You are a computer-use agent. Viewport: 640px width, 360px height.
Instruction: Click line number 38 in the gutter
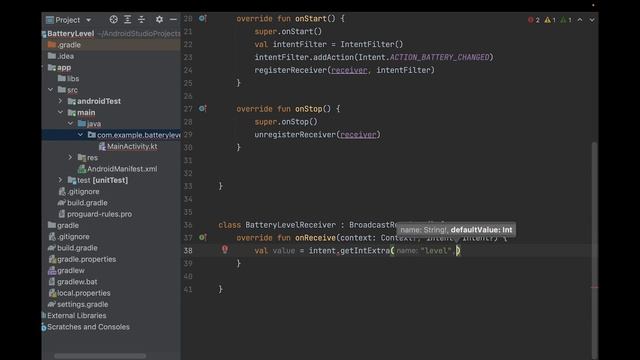188,250
